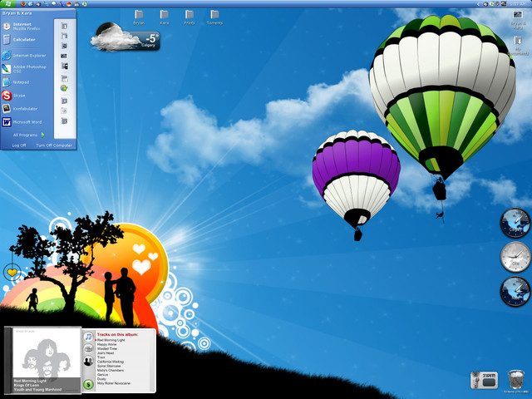This screenshot has width=532, height=399.
Task: Select track 'Trani'
Action: pyautogui.click(x=101, y=357)
